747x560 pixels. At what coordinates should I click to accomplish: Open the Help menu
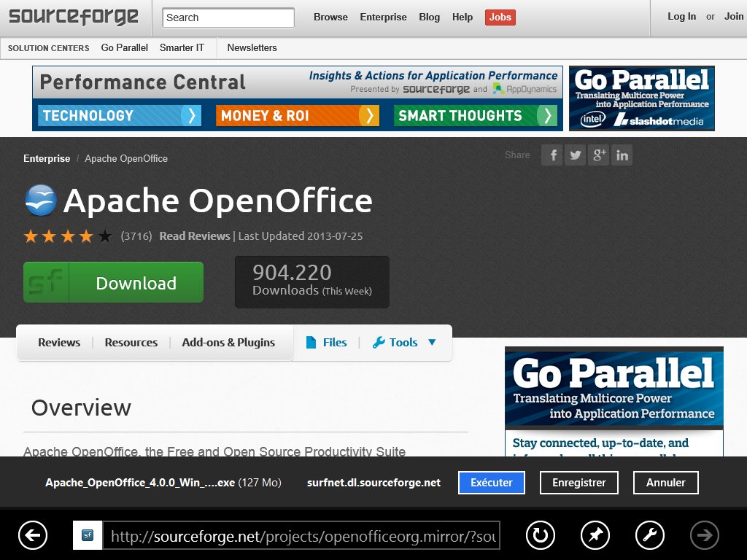click(462, 17)
